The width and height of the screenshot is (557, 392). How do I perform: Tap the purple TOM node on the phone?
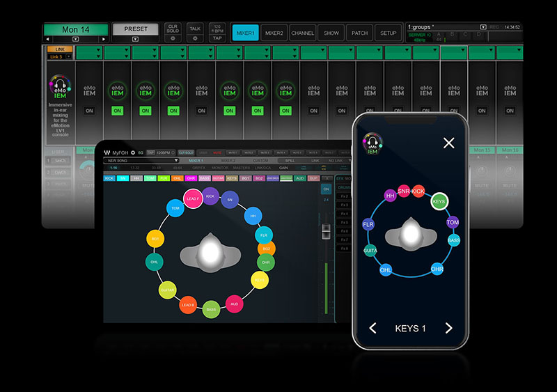pyautogui.click(x=453, y=223)
